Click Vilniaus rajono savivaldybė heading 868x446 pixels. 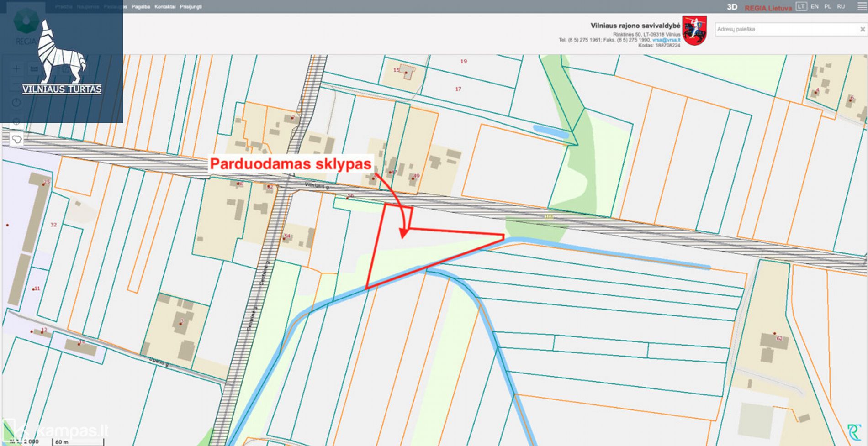pyautogui.click(x=635, y=26)
